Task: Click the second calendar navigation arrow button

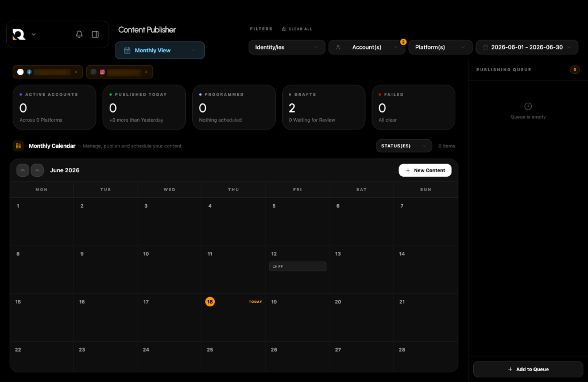Action: [37, 170]
